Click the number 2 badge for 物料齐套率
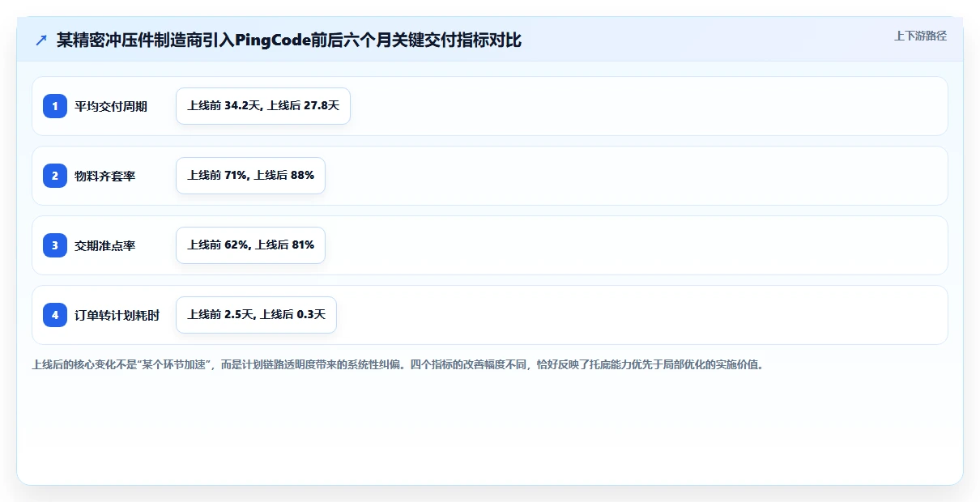 coord(55,176)
